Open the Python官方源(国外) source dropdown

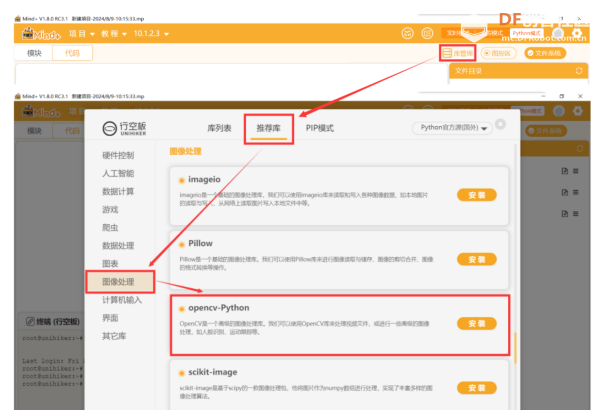point(452,128)
